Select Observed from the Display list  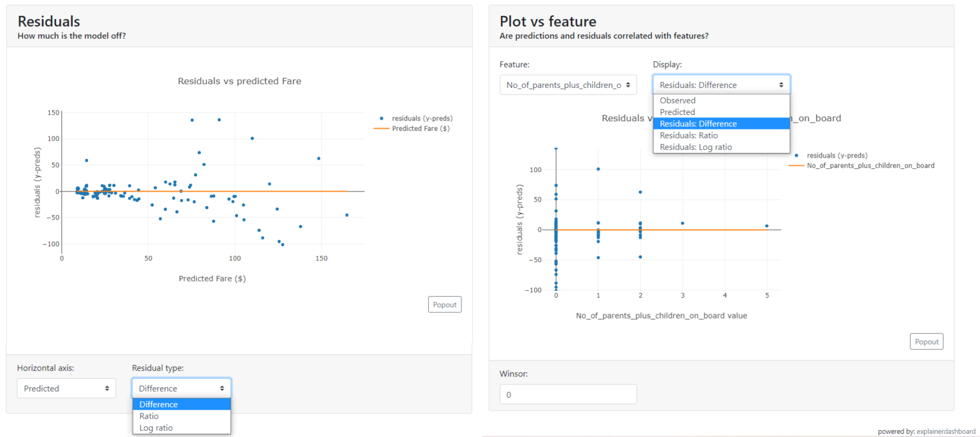click(x=678, y=101)
